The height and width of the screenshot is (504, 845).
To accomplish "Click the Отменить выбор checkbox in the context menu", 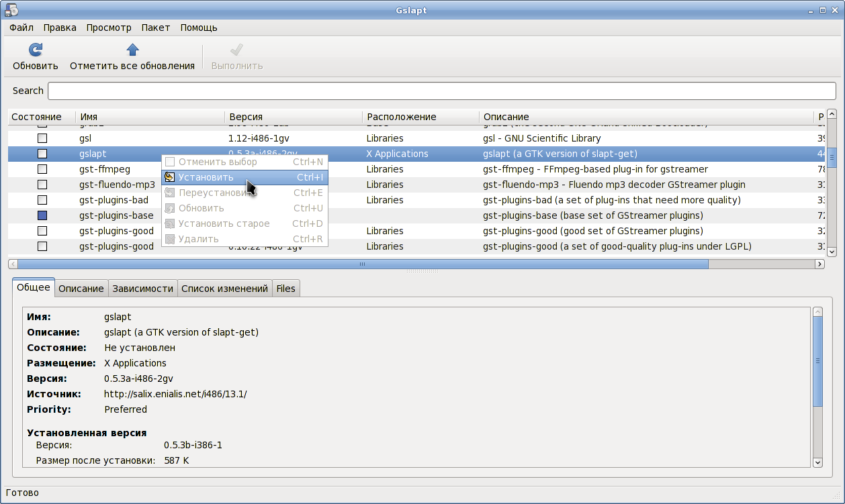I will 170,162.
